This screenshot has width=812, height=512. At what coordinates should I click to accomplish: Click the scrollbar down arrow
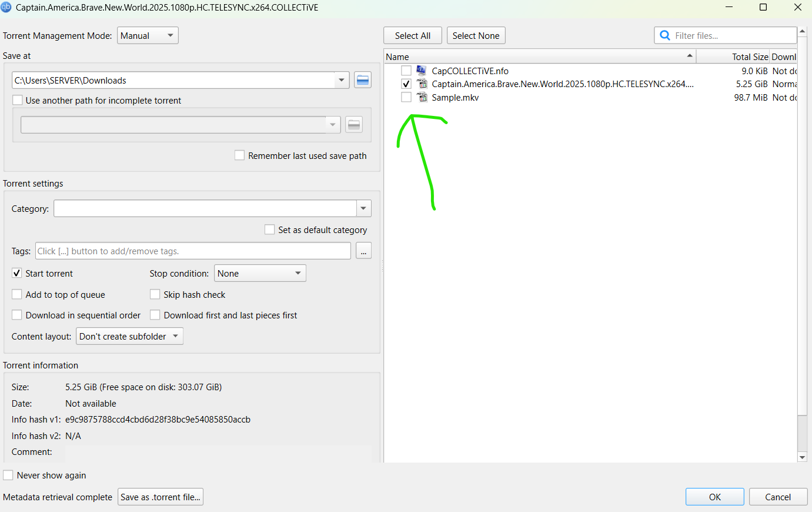click(x=802, y=457)
